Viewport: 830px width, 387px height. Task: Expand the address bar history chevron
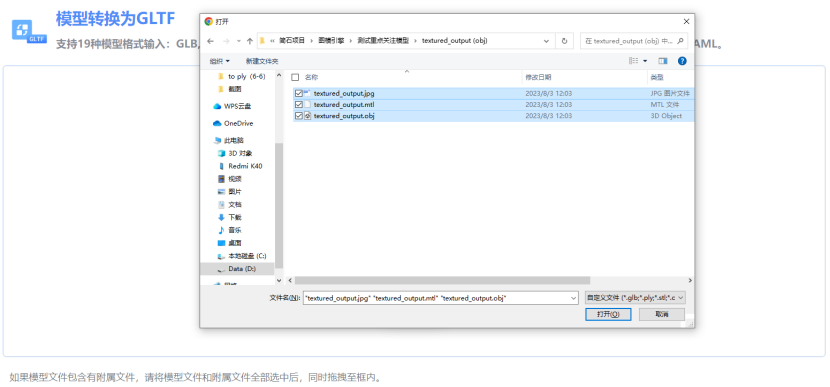pos(546,41)
